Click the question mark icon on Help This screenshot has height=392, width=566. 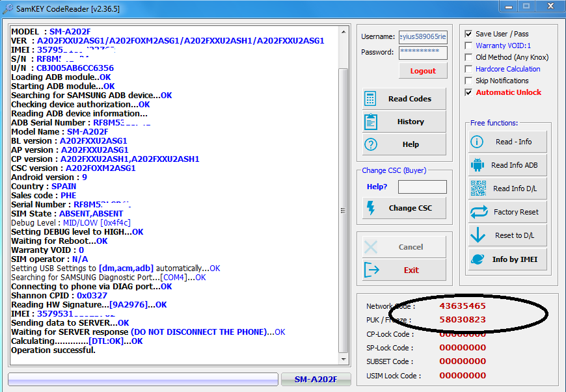pos(371,144)
